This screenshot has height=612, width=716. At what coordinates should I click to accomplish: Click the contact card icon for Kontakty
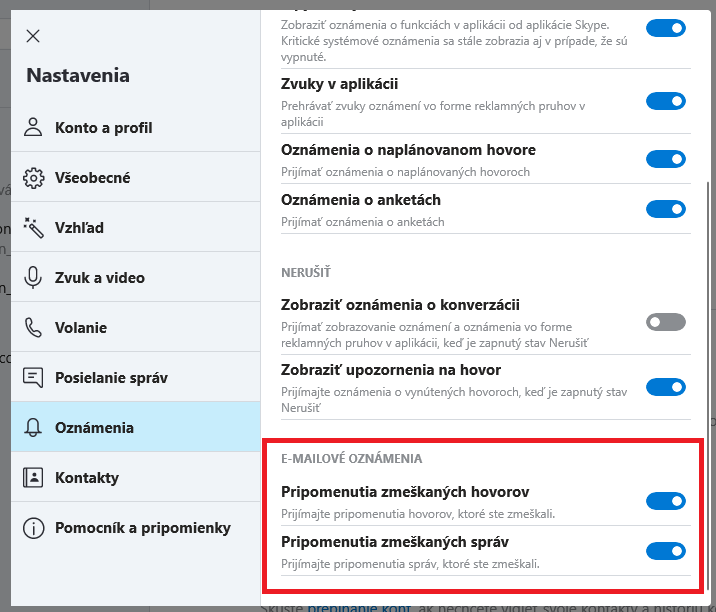click(33, 478)
